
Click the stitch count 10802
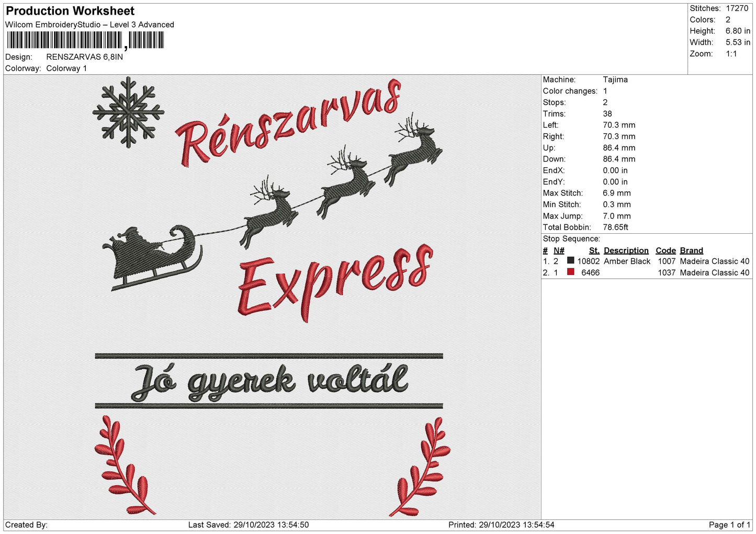pyautogui.click(x=589, y=262)
